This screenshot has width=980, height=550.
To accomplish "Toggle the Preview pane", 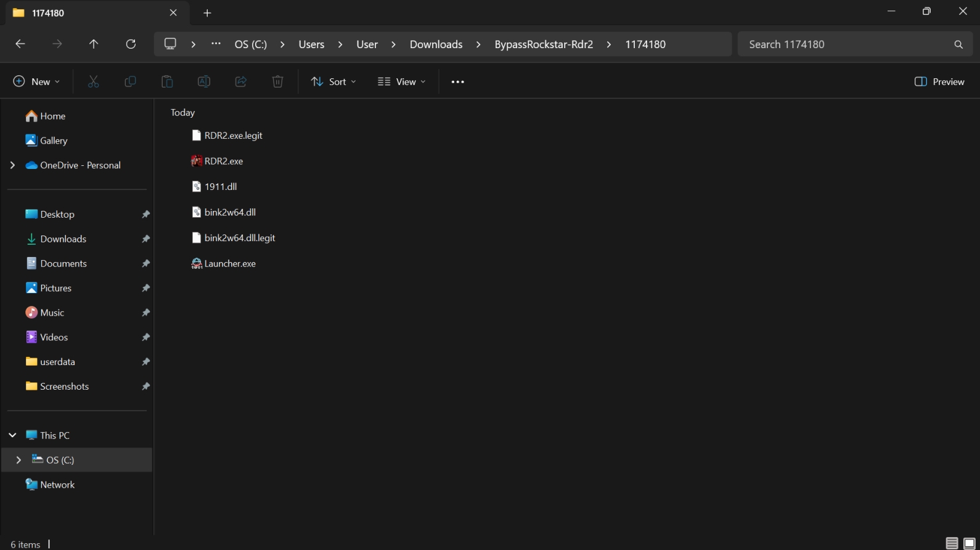I will pyautogui.click(x=939, y=81).
